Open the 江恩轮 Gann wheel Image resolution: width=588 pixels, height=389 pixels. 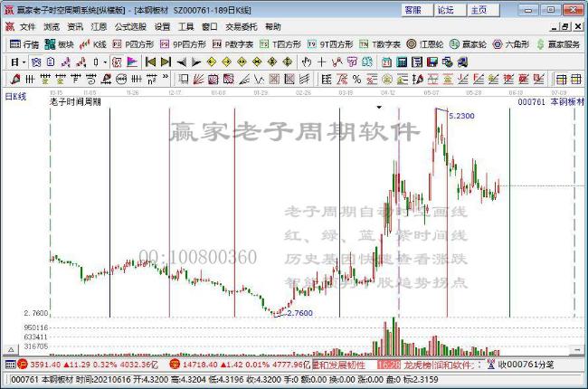(x=425, y=44)
